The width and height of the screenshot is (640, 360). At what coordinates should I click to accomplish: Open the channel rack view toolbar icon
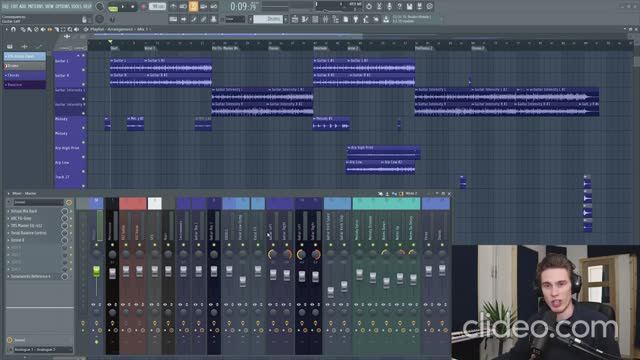(315, 19)
